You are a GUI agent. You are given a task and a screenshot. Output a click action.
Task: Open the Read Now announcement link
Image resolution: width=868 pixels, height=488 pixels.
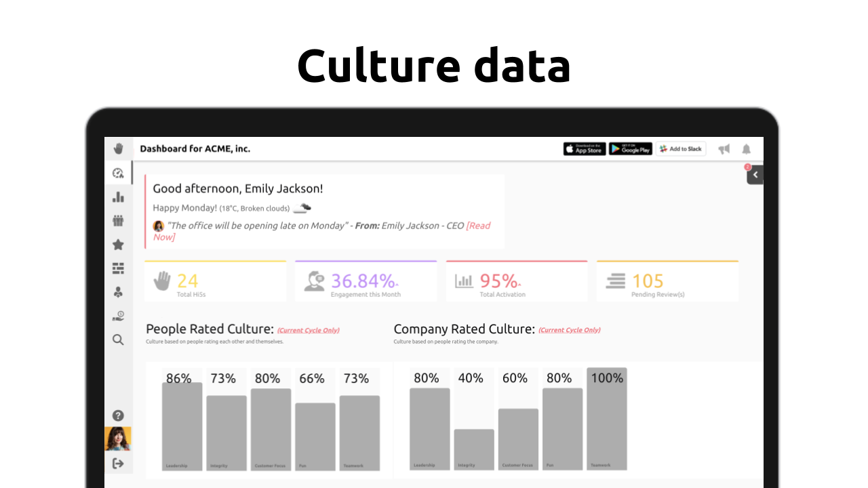coord(477,226)
